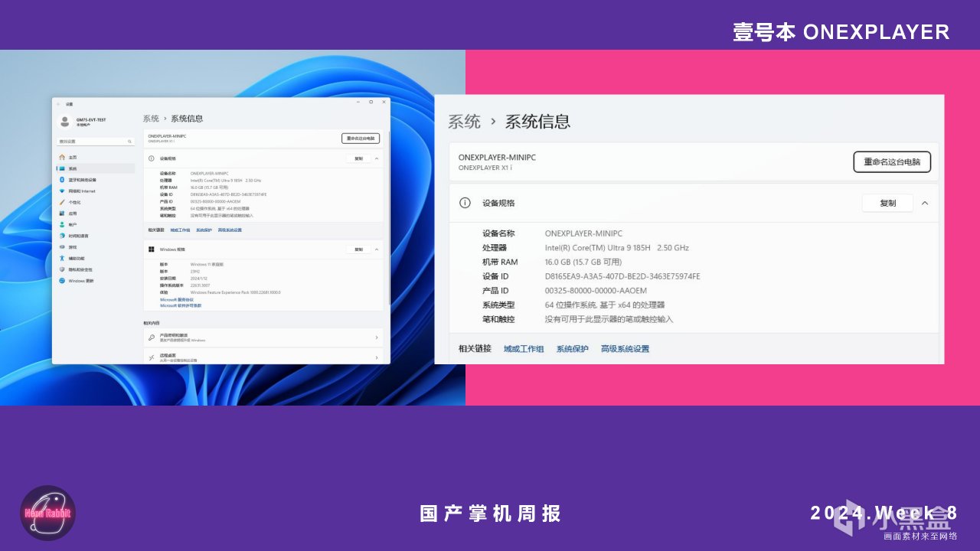This screenshot has width=980, height=551.
Task: Open the 远程桌面 row chevron
Action: 376,357
